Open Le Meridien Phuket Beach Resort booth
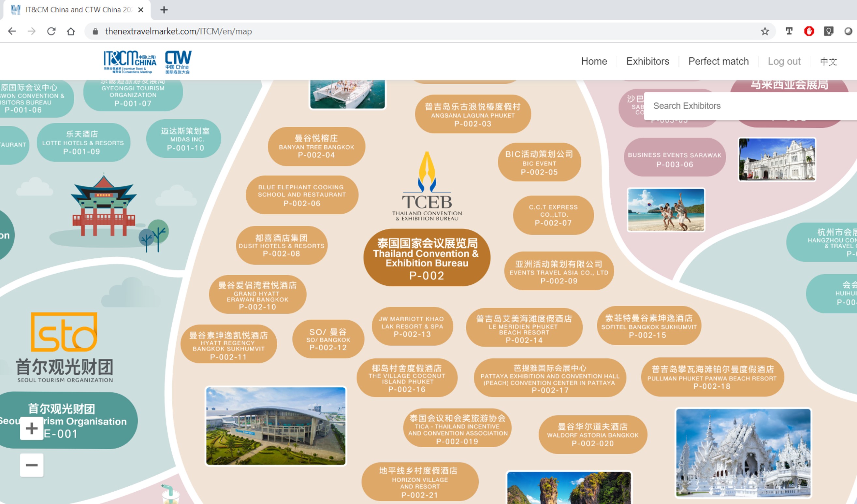The height and width of the screenshot is (504, 857). (524, 328)
